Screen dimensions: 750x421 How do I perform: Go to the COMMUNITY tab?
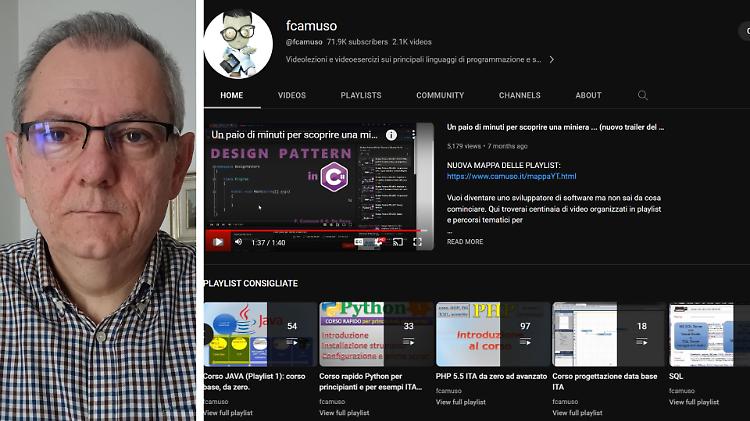(440, 95)
